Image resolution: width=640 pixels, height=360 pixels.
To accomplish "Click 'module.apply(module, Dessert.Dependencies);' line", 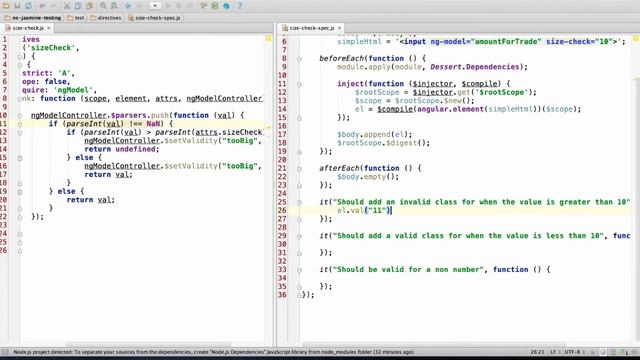I will (x=432, y=67).
